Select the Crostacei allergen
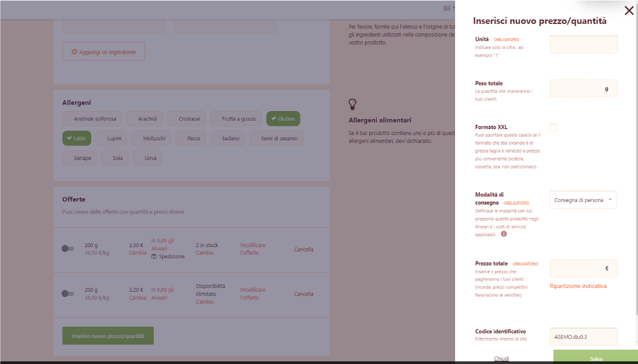Image resolution: width=638 pixels, height=364 pixels. (x=187, y=119)
